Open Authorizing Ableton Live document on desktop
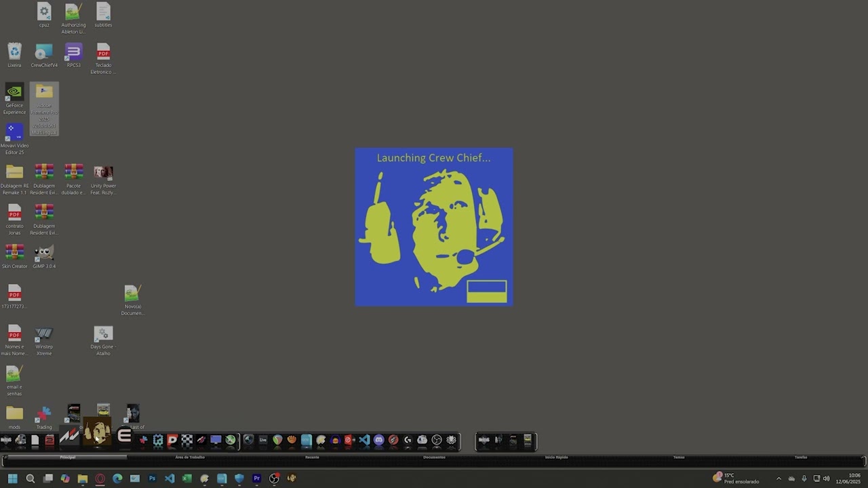The image size is (868, 488). pos(73,18)
